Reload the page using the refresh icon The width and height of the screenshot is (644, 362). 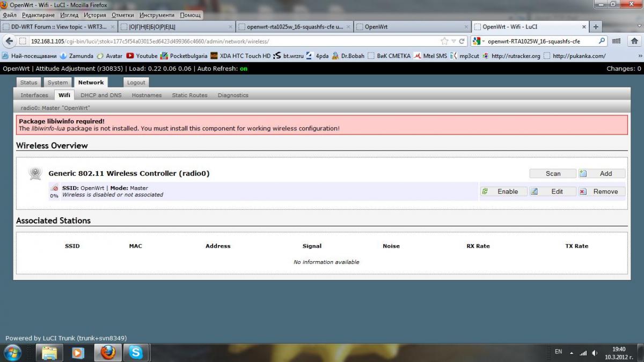click(x=462, y=41)
